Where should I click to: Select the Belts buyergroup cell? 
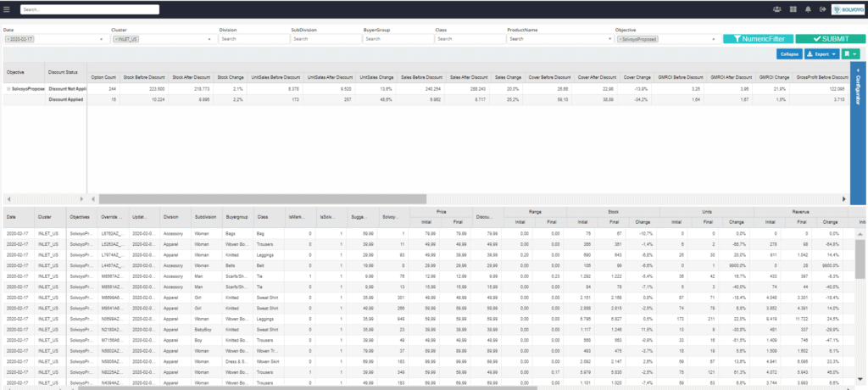[237, 265]
